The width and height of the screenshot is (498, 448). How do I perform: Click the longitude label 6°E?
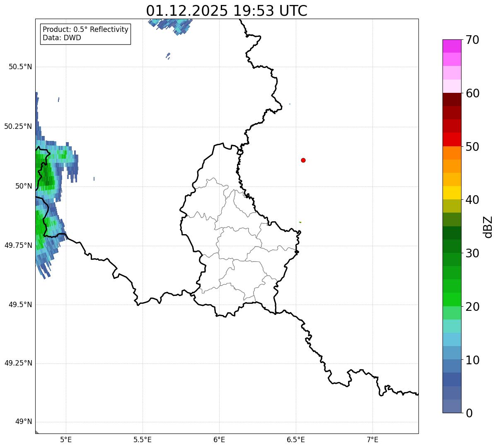click(219, 439)
